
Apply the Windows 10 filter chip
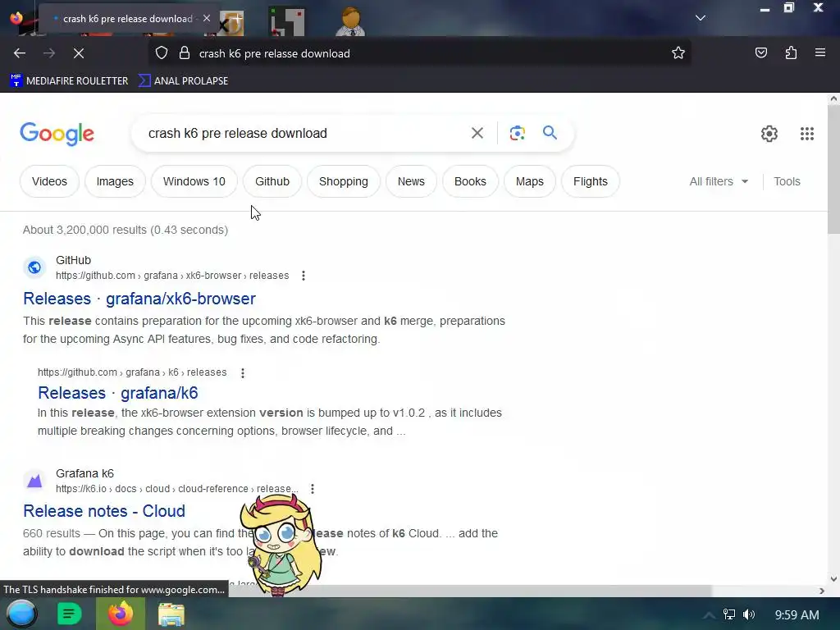coord(194,181)
